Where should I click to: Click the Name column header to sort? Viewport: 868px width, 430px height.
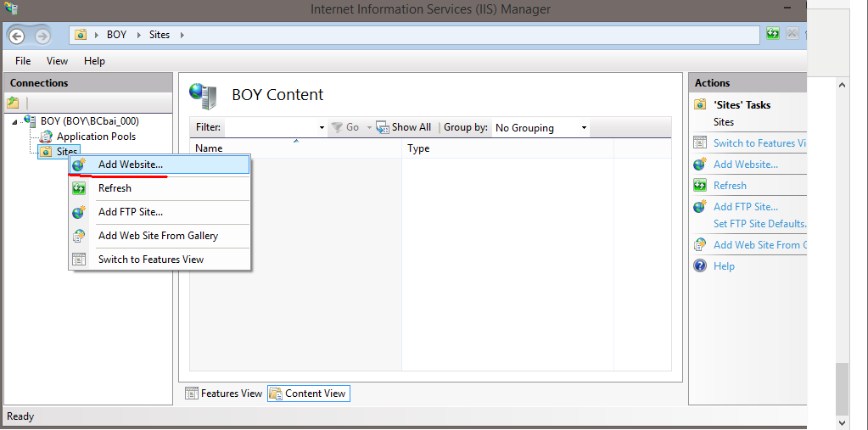point(295,148)
